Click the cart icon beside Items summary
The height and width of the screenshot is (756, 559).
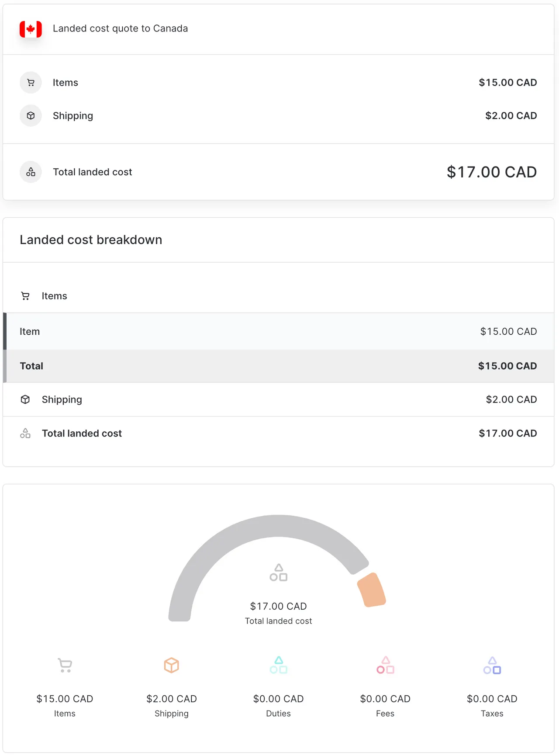click(31, 83)
